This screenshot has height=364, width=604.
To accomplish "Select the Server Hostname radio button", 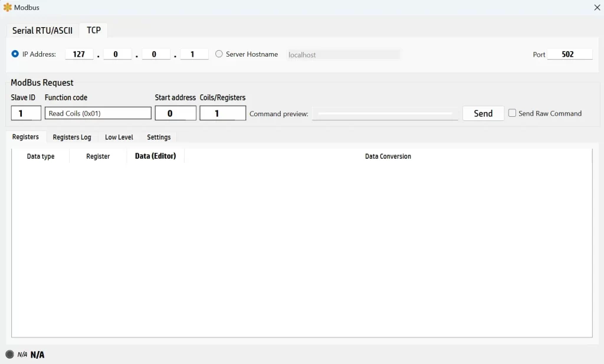I will click(219, 54).
